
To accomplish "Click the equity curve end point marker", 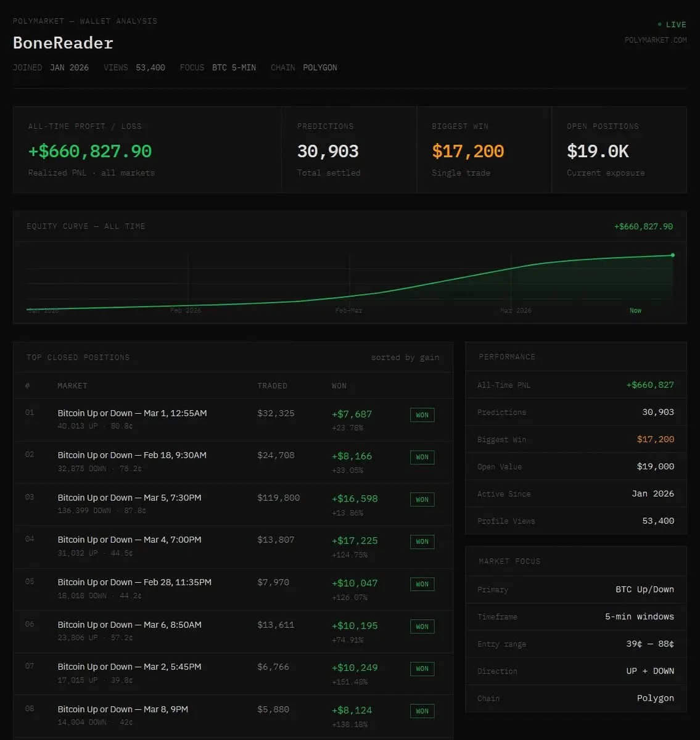I will 672,255.
